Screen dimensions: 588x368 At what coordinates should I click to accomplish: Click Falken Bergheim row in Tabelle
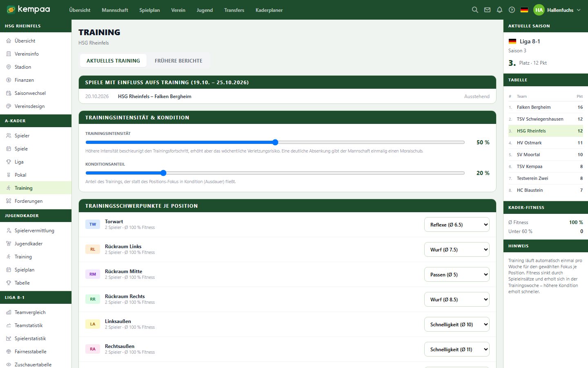click(x=546, y=107)
